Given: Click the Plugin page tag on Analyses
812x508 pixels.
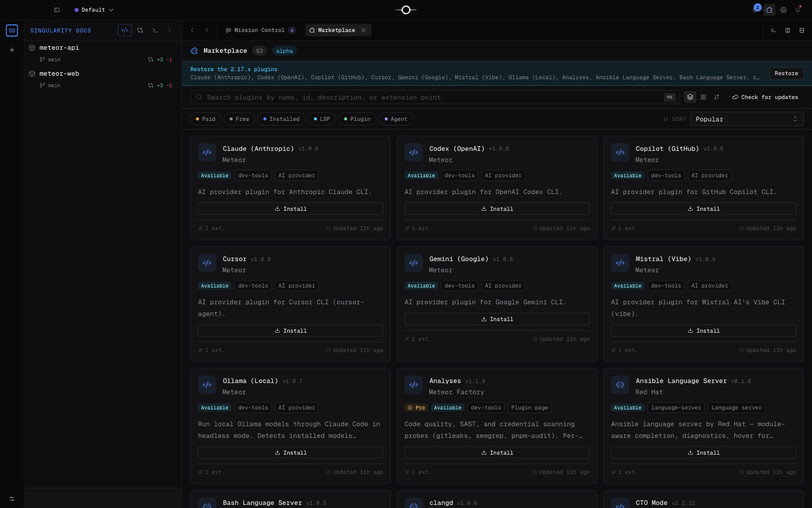Looking at the screenshot, I should (x=529, y=407).
